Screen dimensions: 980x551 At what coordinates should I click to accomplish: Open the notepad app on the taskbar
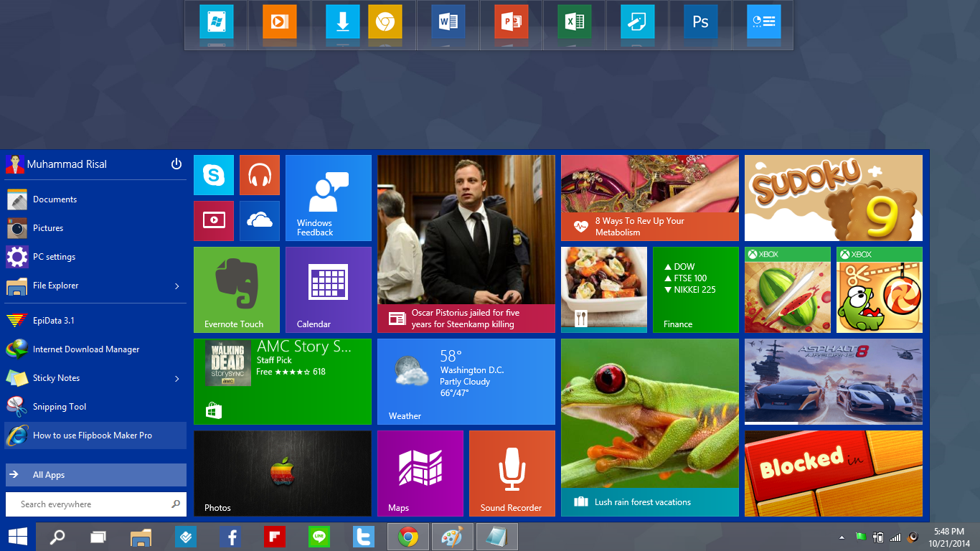[x=497, y=537]
